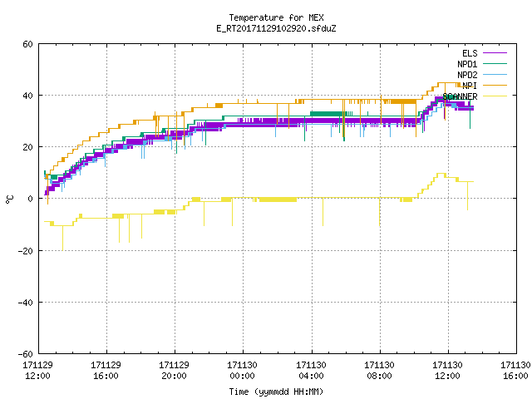Click the light blue NPD2 legend line sample

(495, 74)
